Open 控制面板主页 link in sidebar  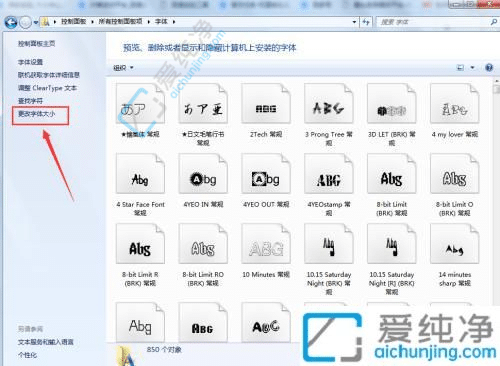click(x=36, y=44)
